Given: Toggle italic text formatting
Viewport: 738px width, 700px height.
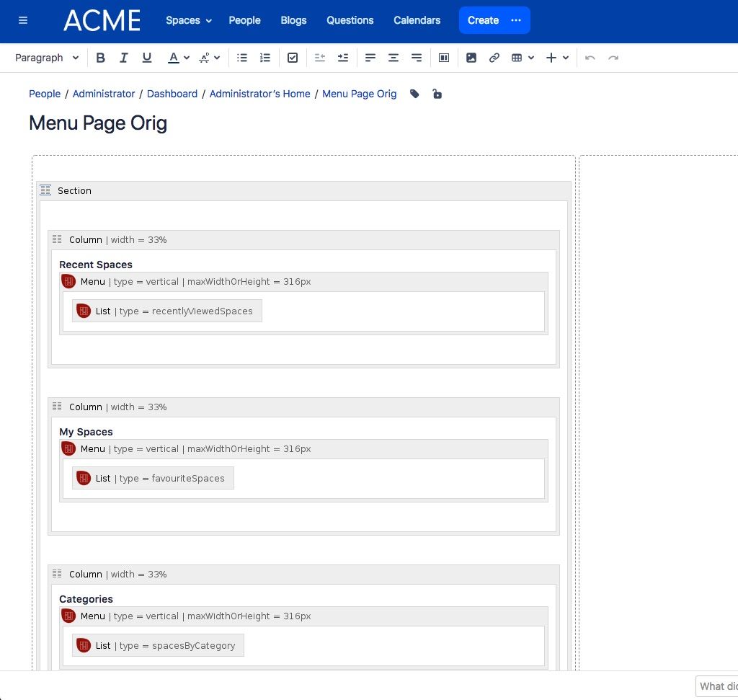Looking at the screenshot, I should click(x=123, y=58).
